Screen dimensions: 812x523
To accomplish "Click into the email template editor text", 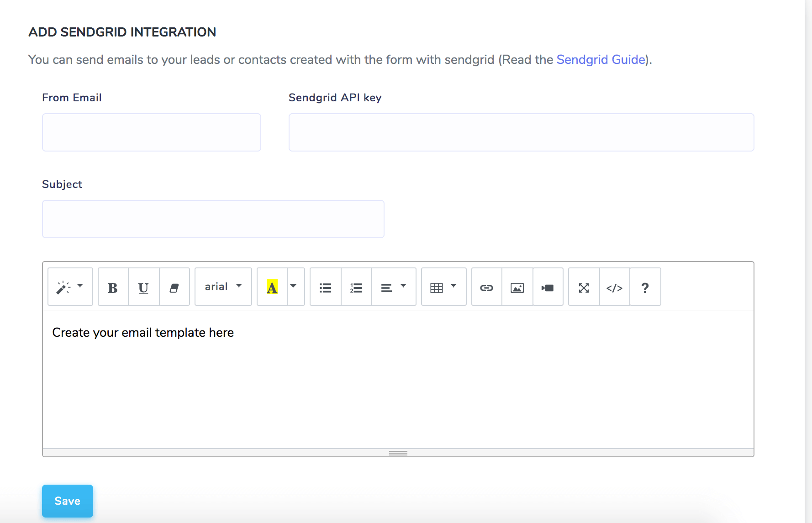I will click(143, 333).
